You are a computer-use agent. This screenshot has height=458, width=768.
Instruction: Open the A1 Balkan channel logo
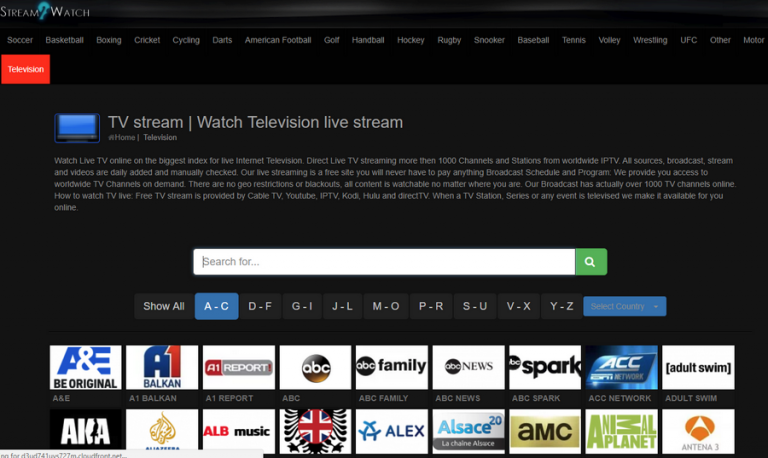click(x=162, y=367)
